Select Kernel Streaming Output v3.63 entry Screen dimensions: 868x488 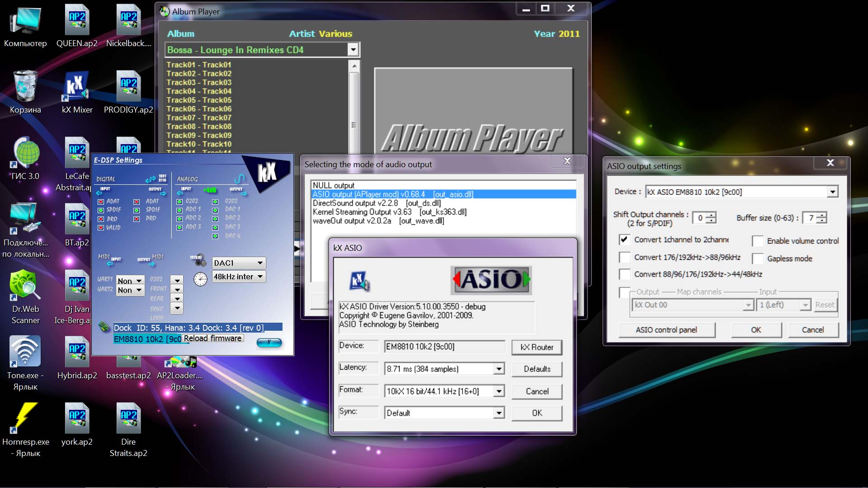click(443, 212)
